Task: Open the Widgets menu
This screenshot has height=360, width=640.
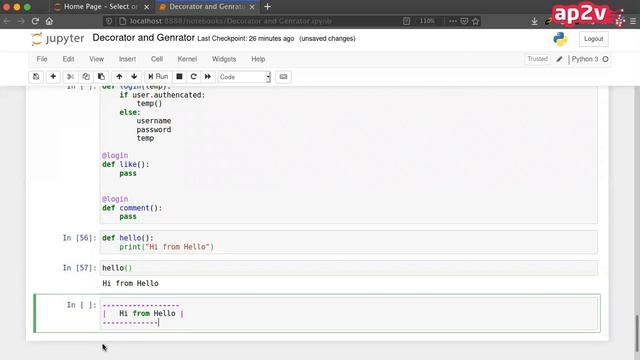Action: point(224,59)
